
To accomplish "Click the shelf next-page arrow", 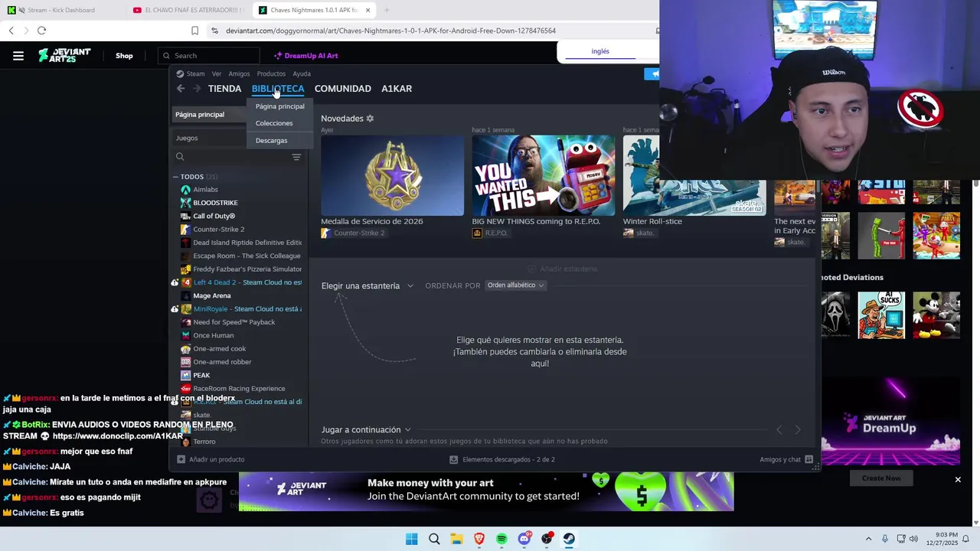I will 797,430.
